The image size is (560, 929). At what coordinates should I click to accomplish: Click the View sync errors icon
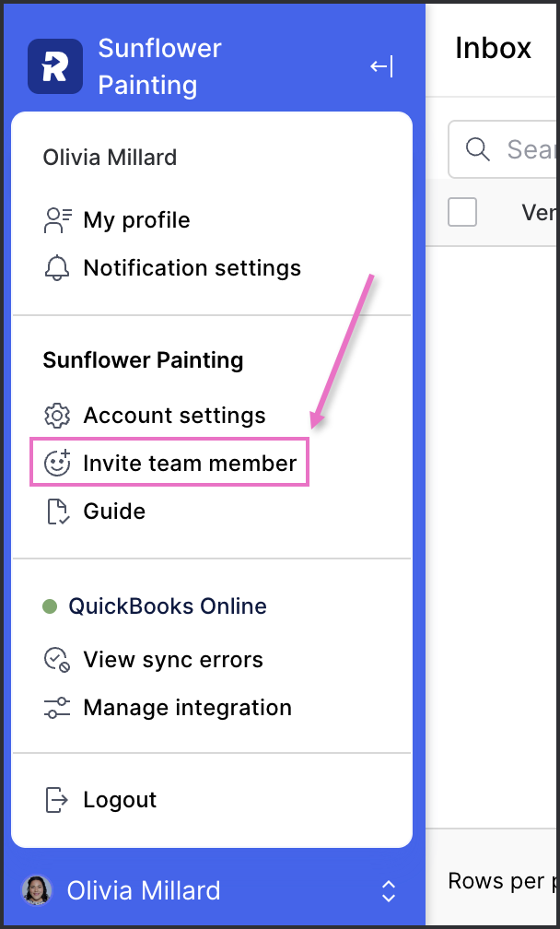click(x=57, y=660)
